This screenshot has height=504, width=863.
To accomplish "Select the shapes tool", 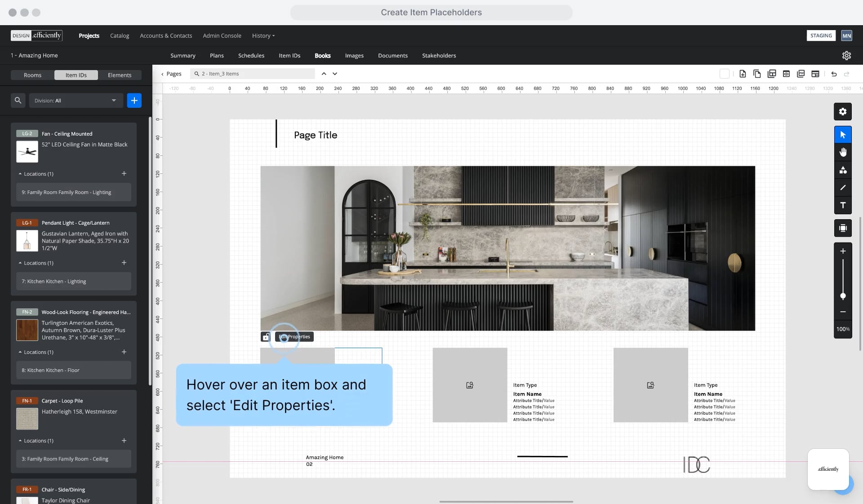I will click(x=843, y=170).
